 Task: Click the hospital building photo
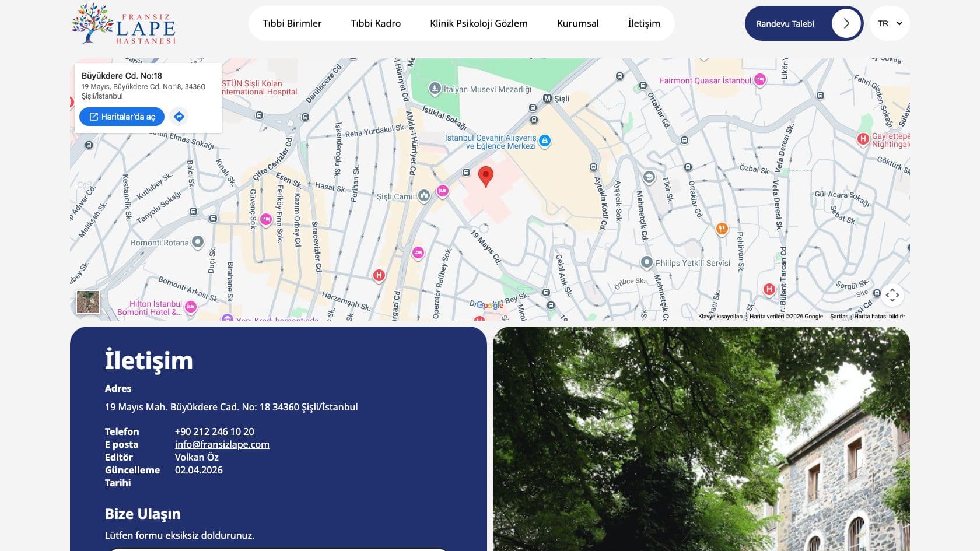click(701, 438)
